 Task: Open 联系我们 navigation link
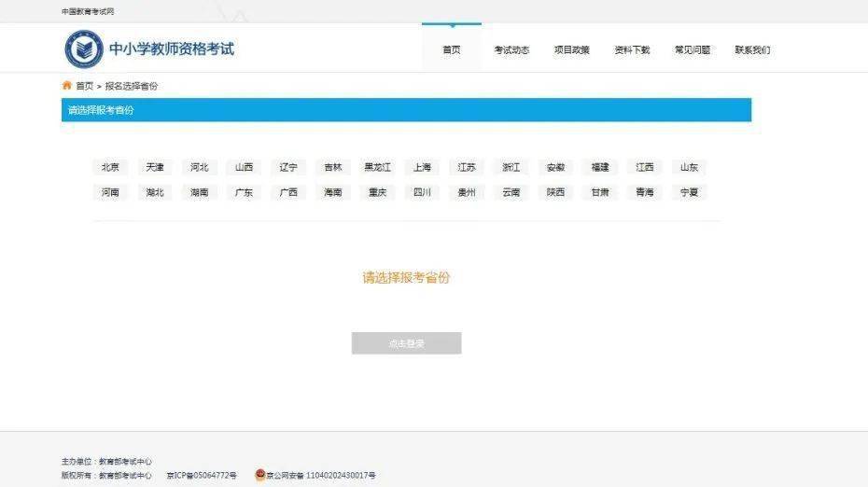click(752, 49)
